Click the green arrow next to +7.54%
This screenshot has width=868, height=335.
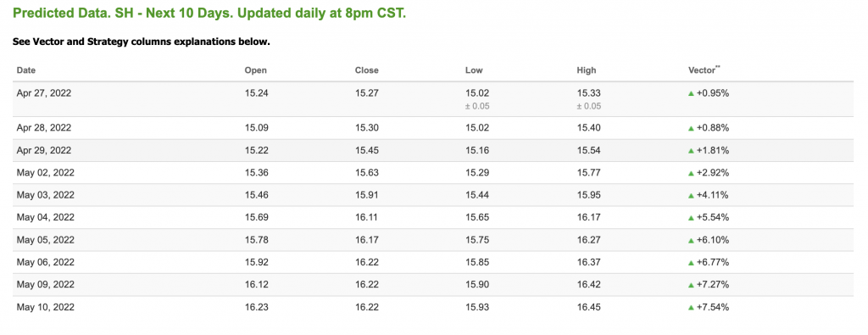pyautogui.click(x=691, y=307)
